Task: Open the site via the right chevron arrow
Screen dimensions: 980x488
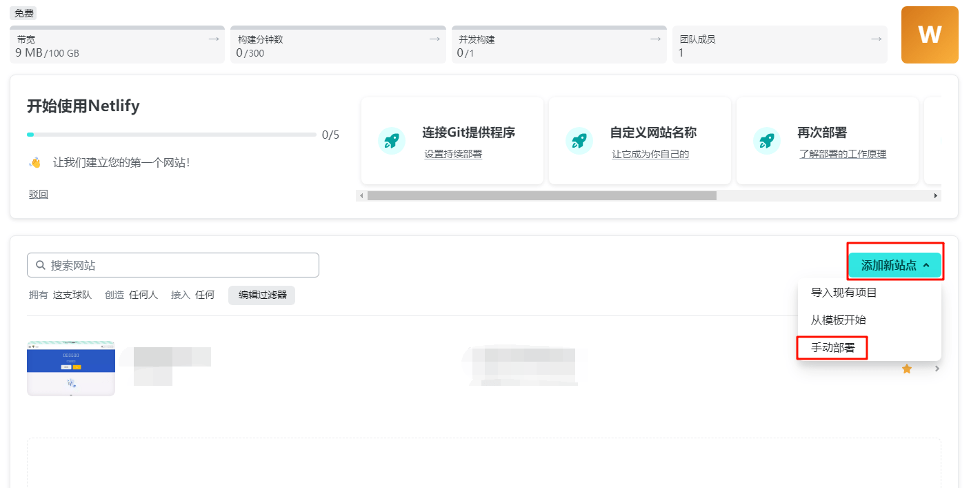Action: click(937, 369)
